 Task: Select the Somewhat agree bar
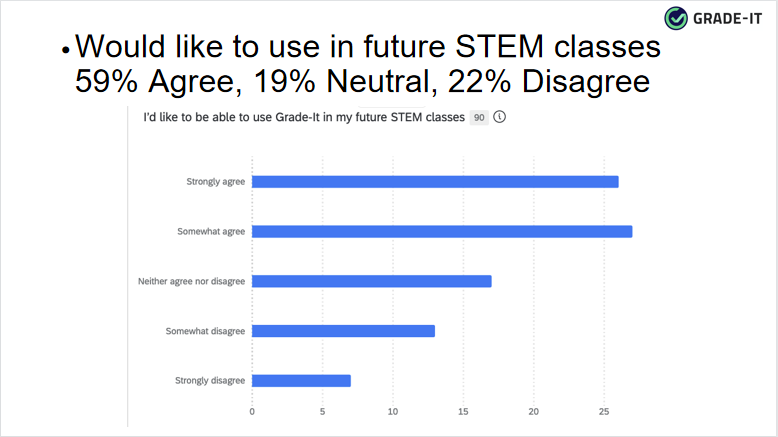point(442,231)
